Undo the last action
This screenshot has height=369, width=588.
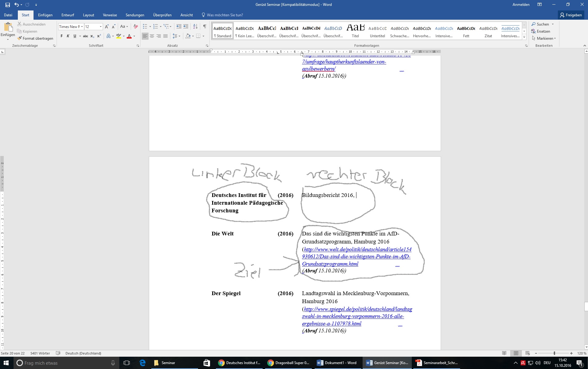(x=17, y=5)
